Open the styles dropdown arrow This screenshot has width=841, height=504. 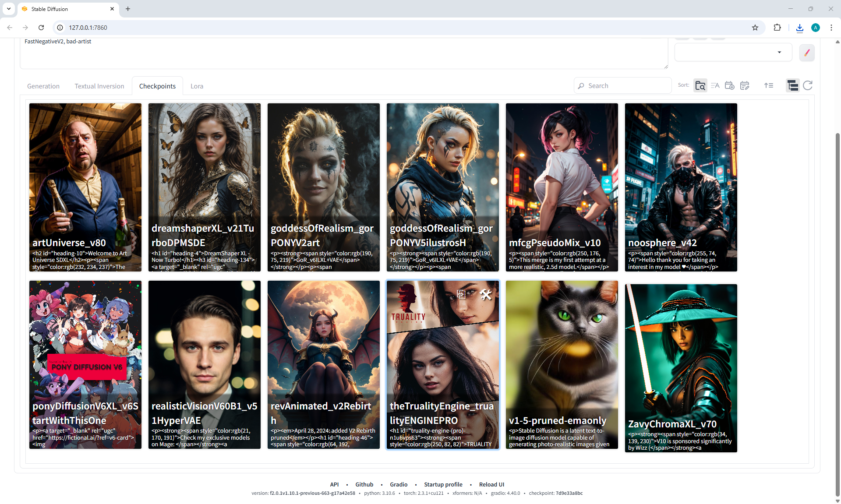779,52
